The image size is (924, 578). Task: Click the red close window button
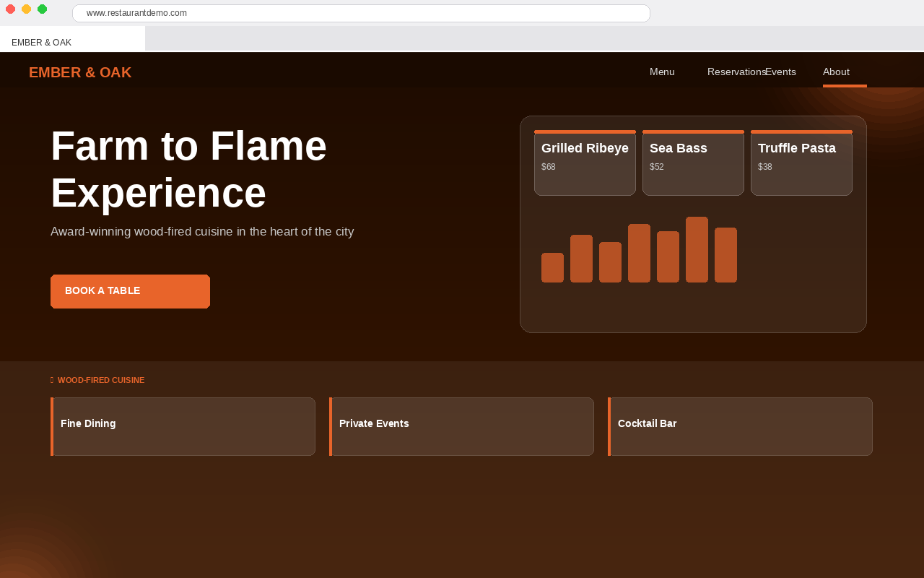pos(10,9)
